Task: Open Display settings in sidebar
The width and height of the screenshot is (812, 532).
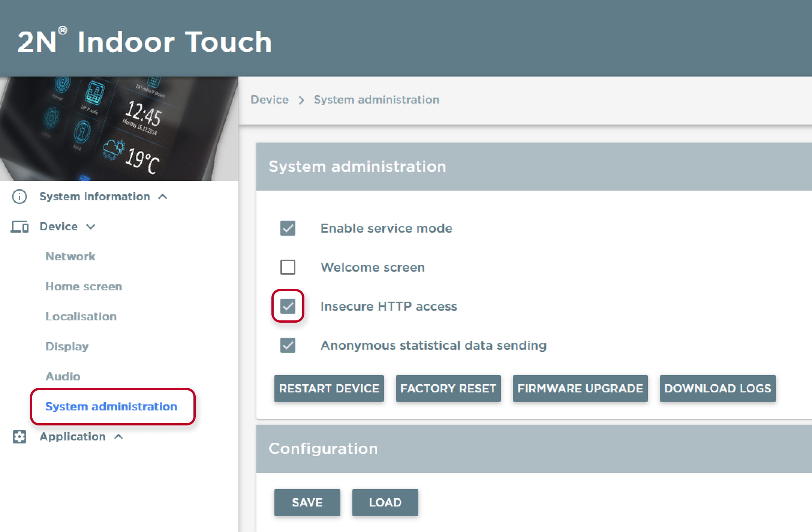Action: (67, 347)
